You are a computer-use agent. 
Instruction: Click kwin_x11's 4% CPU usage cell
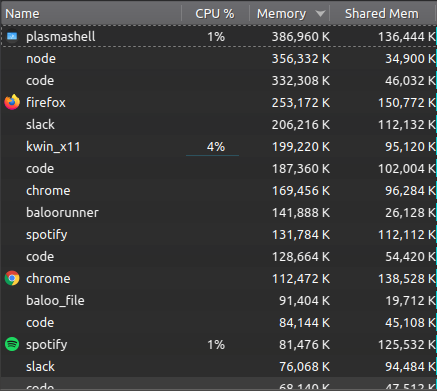pyautogui.click(x=216, y=146)
